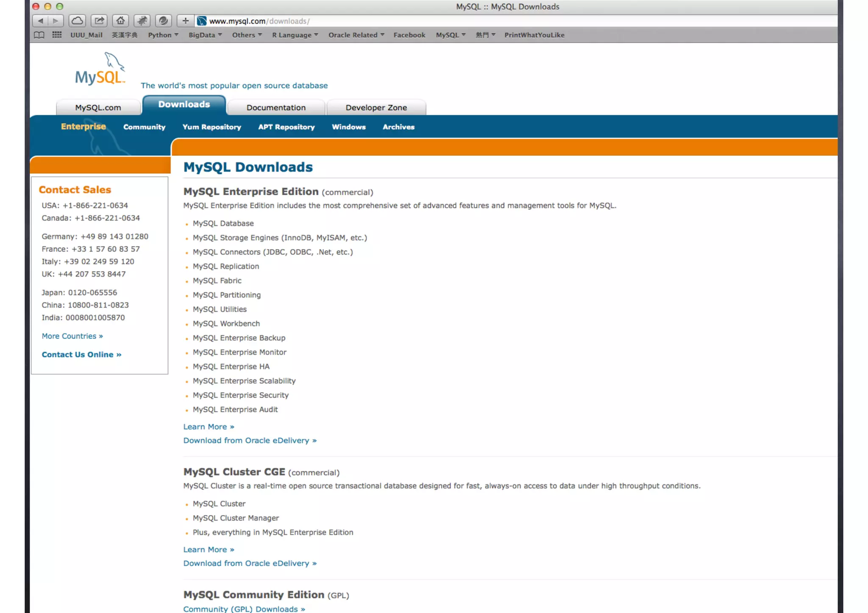Viewport: 868px width, 613px height.
Task: Go to the Home page icon
Action: (121, 21)
